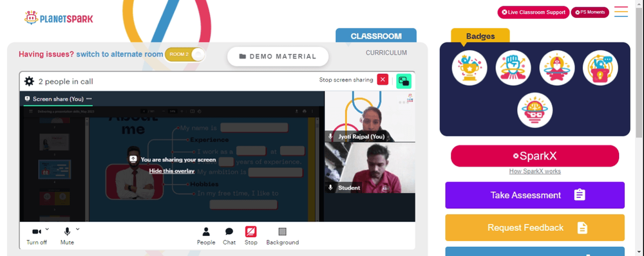Click the raised fist badge icon
This screenshot has width=644, height=256.
(x=513, y=68)
